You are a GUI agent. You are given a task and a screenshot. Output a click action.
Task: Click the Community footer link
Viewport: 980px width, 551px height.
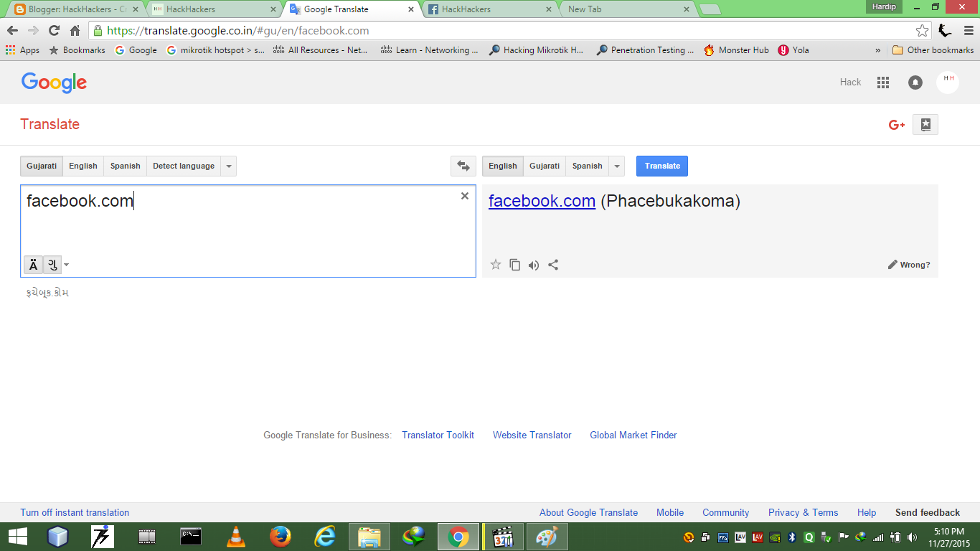(726, 512)
